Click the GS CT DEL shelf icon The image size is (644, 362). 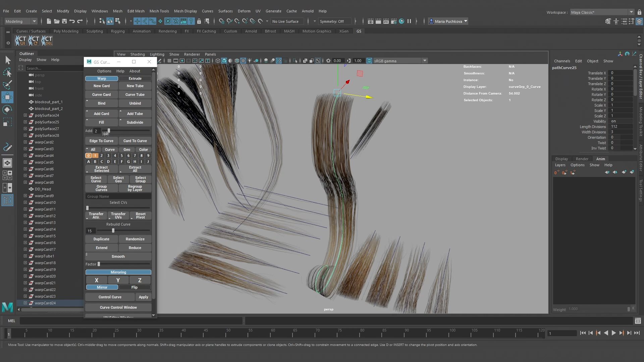(47, 41)
